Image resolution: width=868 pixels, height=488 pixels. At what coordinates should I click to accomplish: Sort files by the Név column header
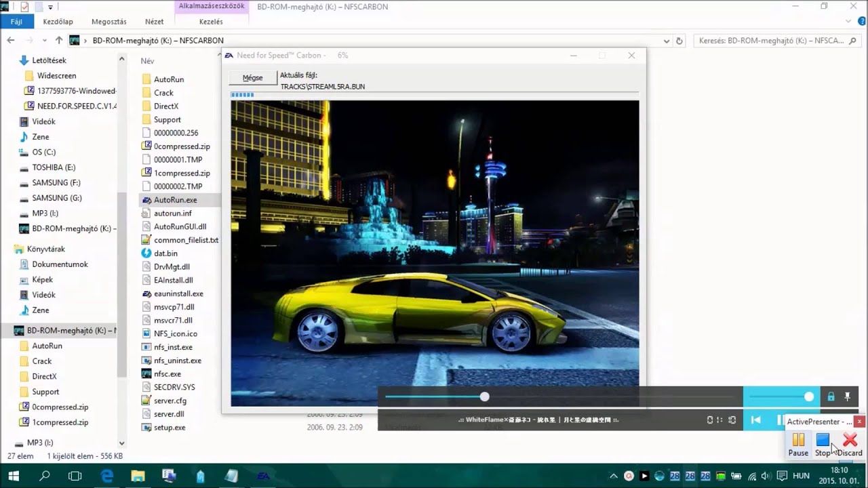click(x=147, y=61)
